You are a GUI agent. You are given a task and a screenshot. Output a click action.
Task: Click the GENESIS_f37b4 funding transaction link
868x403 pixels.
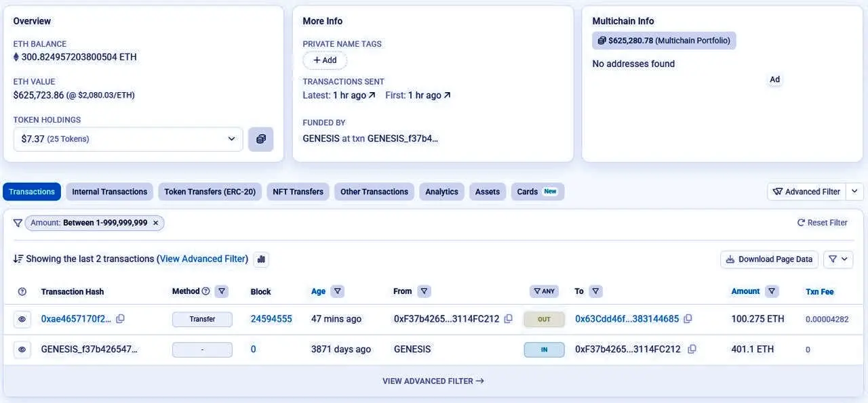403,138
